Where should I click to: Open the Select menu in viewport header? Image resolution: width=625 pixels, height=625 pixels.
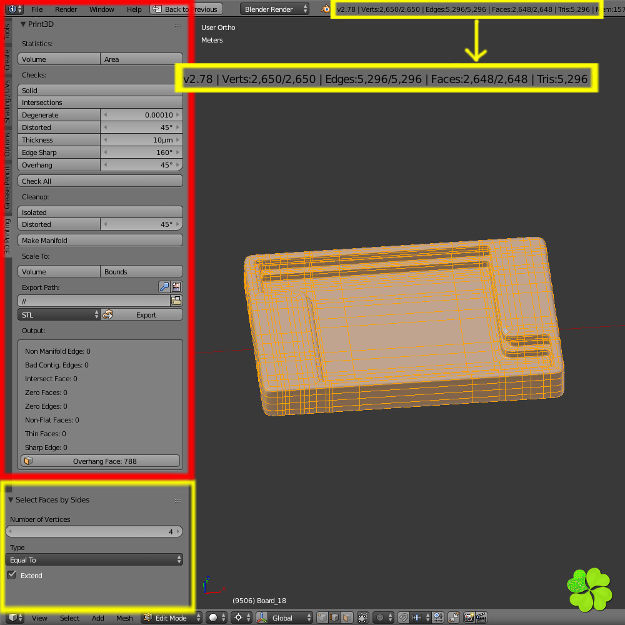tap(69, 618)
